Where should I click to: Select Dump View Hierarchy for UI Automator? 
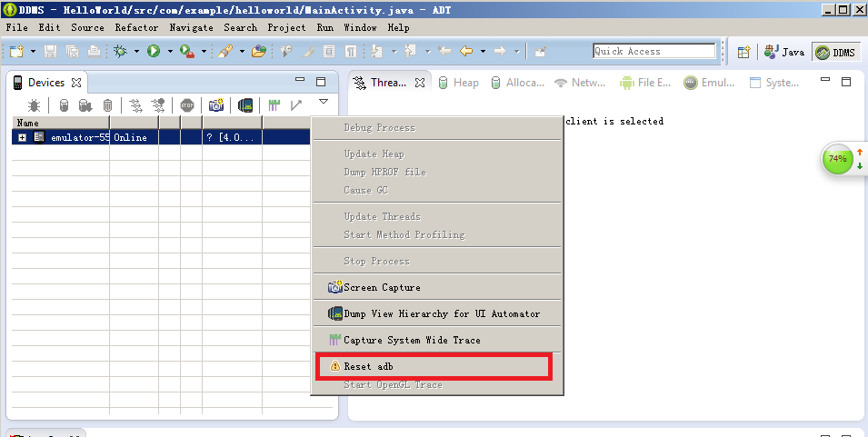coord(437,313)
